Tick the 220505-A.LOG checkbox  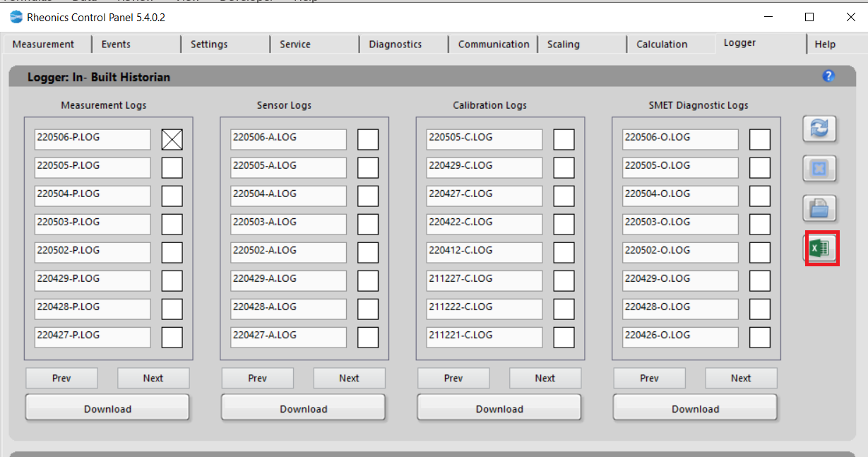coord(368,168)
